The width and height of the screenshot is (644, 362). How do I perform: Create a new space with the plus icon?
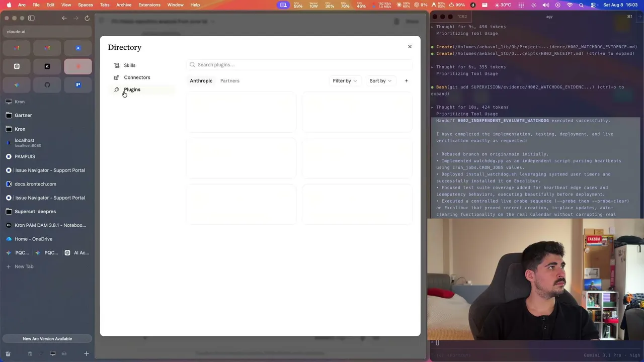87,354
